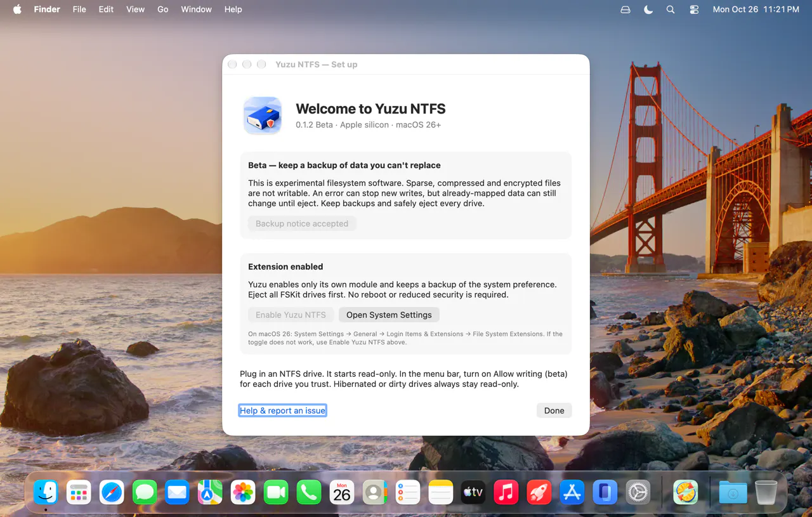
Task: Launch the red rocket app in the Dock
Action: pyautogui.click(x=539, y=492)
